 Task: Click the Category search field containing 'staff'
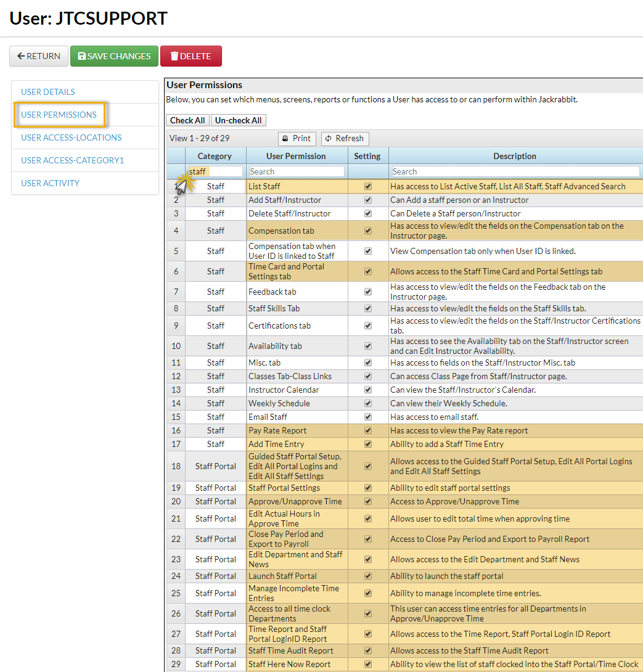point(216,171)
